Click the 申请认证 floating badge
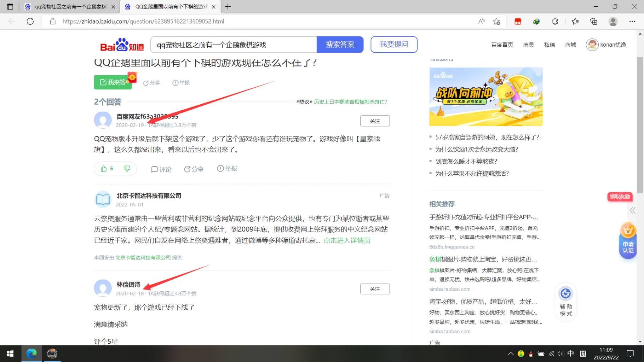The image size is (644, 362). 628,241
